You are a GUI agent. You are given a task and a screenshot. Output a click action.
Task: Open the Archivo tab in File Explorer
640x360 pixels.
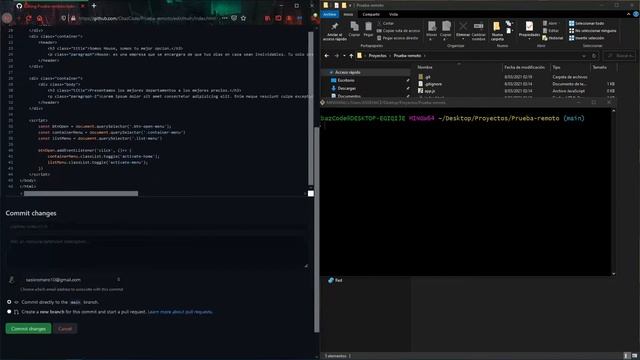pyautogui.click(x=330, y=14)
